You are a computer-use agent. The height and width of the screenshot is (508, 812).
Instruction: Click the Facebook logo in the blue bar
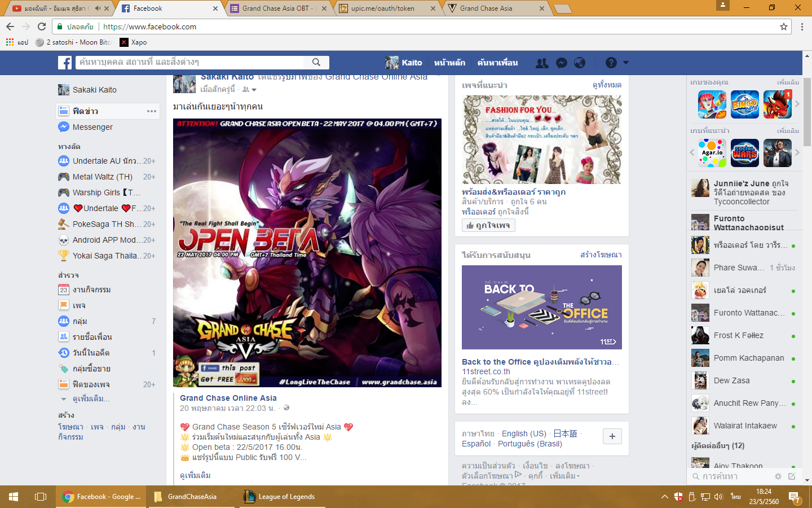point(65,63)
